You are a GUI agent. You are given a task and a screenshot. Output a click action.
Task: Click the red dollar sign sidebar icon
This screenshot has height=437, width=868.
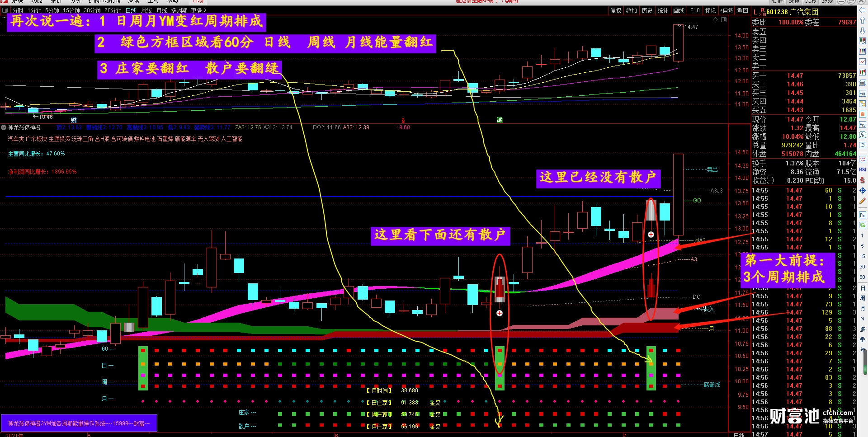click(x=863, y=179)
